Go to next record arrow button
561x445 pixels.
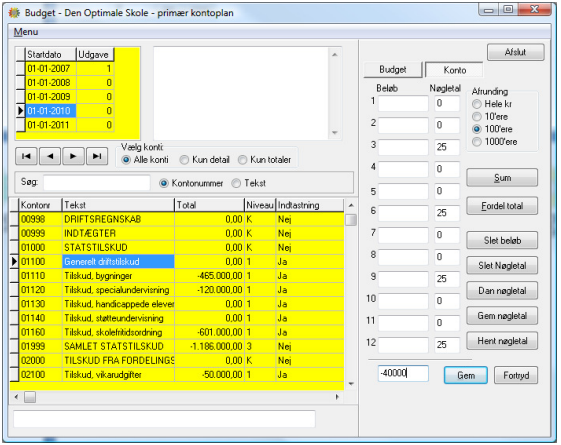pos(73,156)
